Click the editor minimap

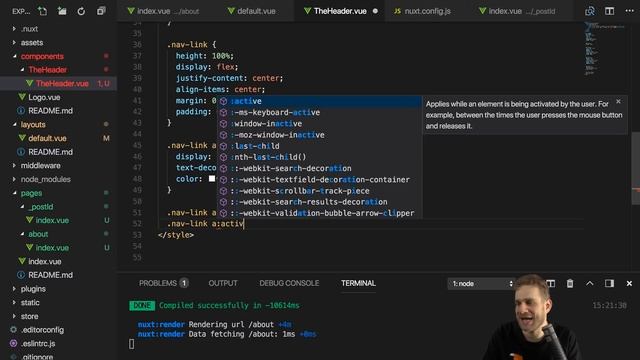pyautogui.click(x=604, y=49)
